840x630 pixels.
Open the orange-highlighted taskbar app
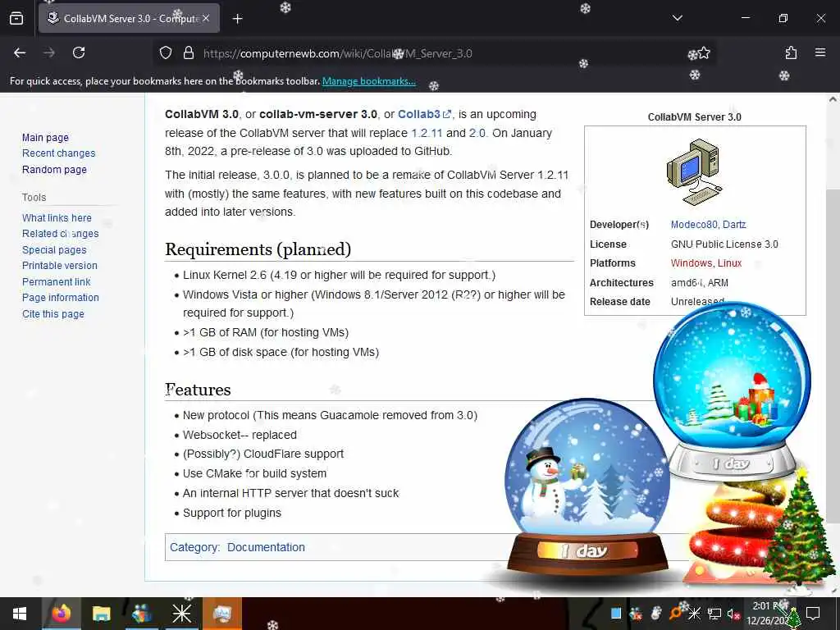(x=221, y=614)
